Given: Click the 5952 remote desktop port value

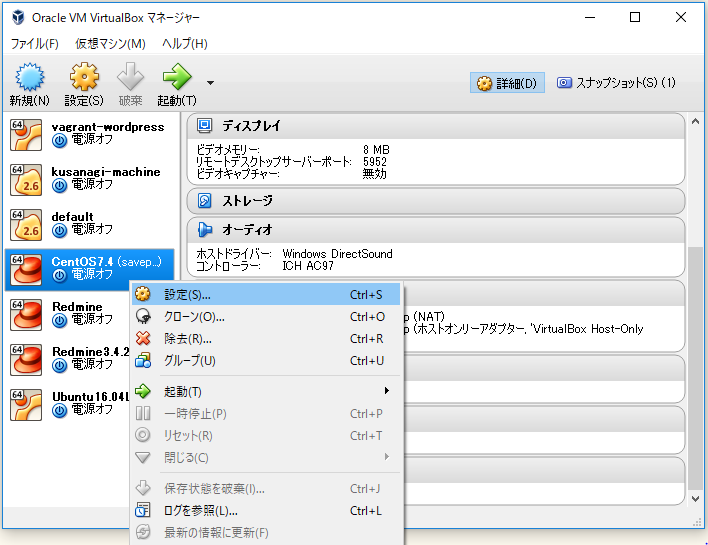Looking at the screenshot, I should tap(375, 162).
